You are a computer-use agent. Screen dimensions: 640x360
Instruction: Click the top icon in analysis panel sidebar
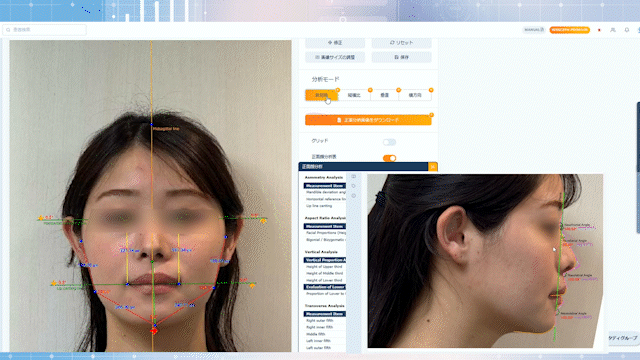pyautogui.click(x=353, y=176)
